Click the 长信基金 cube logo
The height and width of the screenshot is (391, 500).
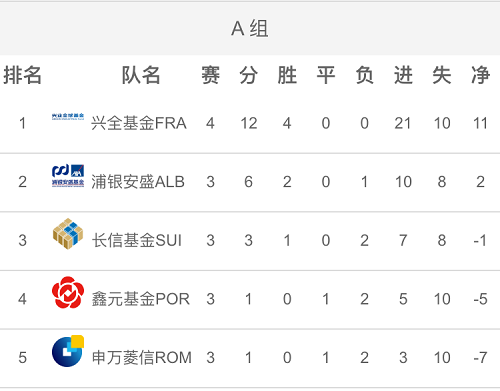tap(68, 234)
